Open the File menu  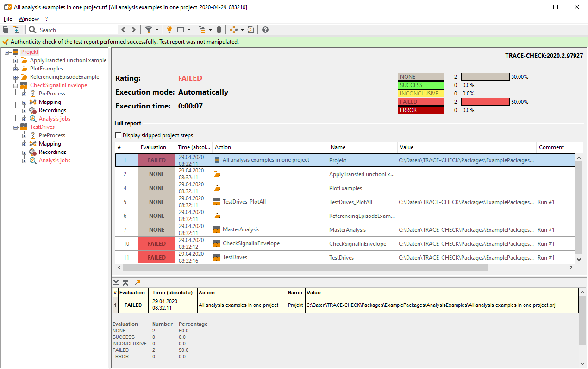tap(8, 19)
